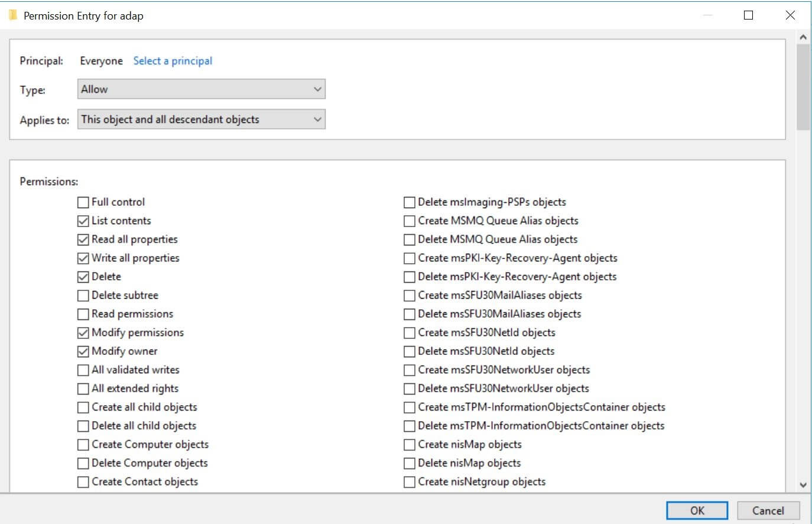812x524 pixels.
Task: Check Delete nisMap objects
Action: [x=410, y=463]
